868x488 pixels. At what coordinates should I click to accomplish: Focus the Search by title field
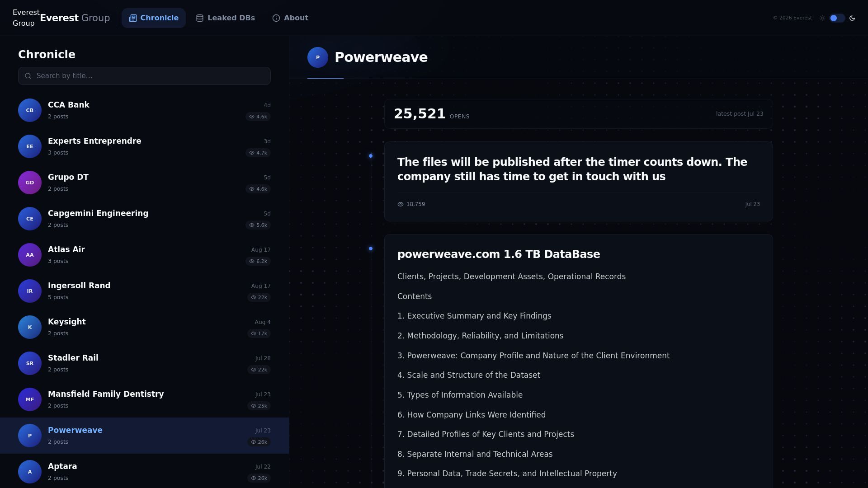tap(144, 76)
